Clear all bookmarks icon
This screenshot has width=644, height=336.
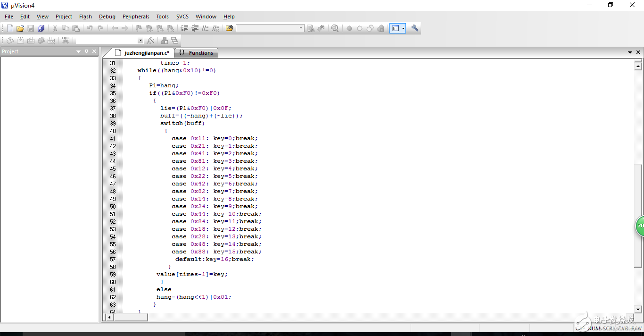click(x=170, y=28)
